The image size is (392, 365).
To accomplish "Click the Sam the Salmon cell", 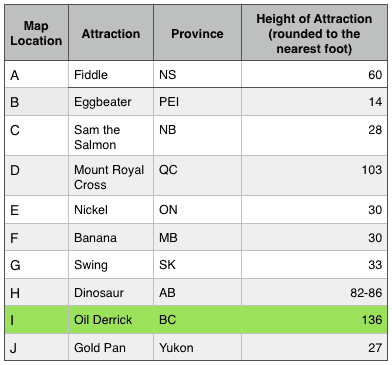I will pyautogui.click(x=111, y=136).
